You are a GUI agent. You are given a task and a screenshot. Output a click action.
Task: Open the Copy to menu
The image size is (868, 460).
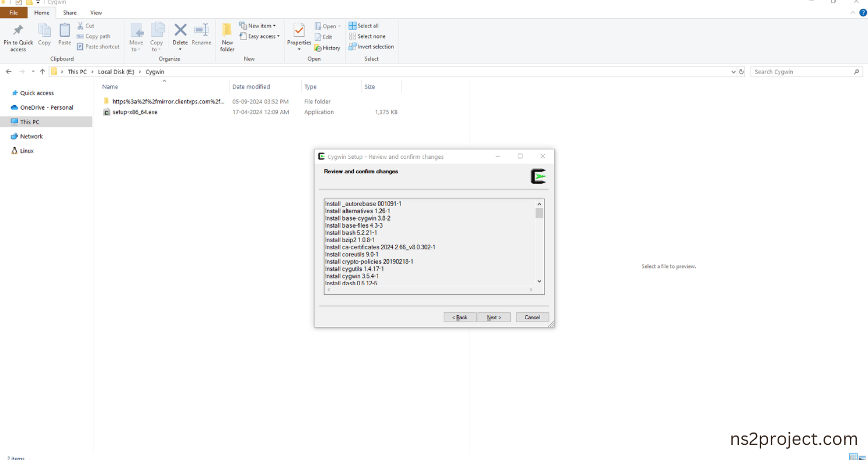156,37
